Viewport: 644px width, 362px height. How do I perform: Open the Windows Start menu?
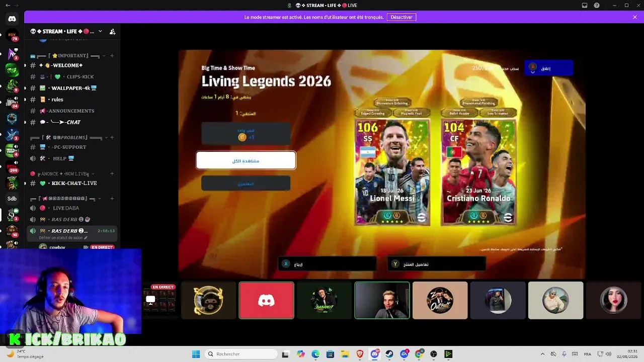[x=196, y=354]
